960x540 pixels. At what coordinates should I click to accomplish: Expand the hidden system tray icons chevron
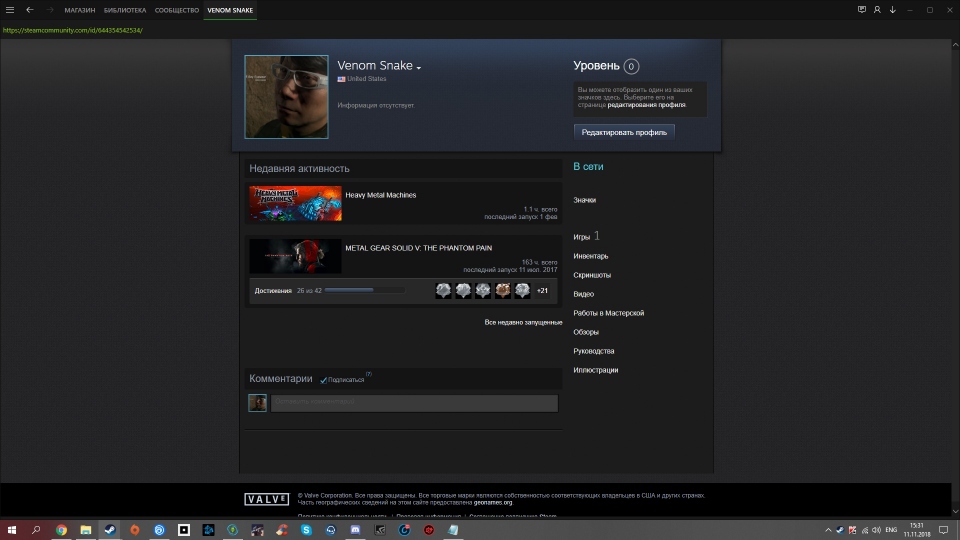tap(828, 530)
